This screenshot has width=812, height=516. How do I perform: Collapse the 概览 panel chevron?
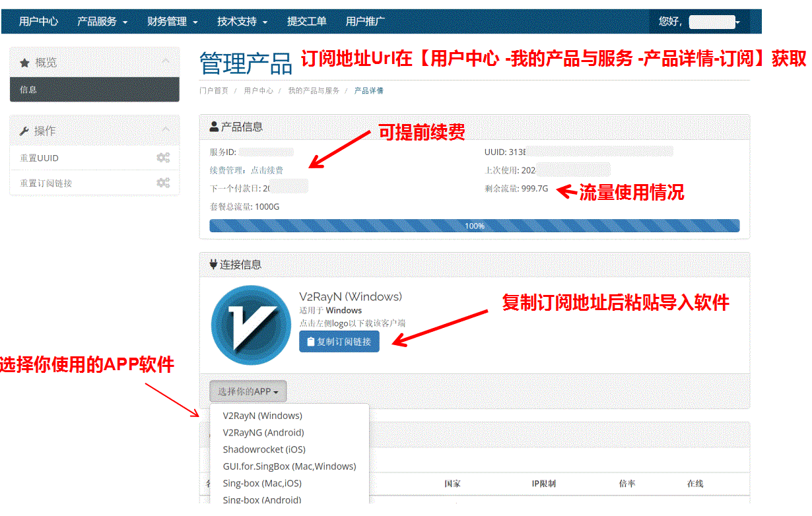click(x=166, y=63)
